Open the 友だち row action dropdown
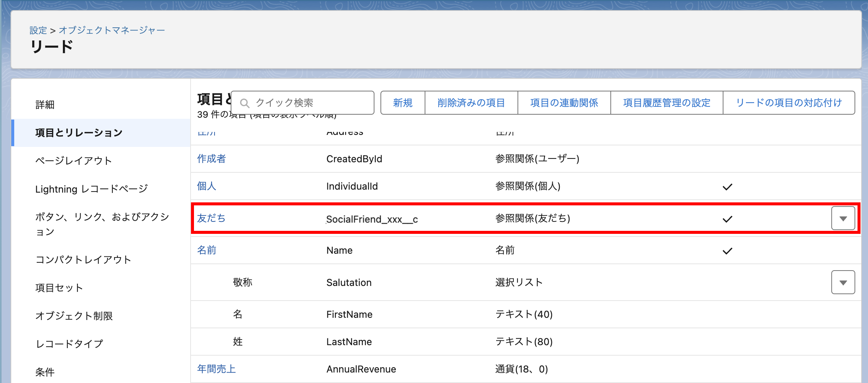The width and height of the screenshot is (868, 383). [843, 218]
